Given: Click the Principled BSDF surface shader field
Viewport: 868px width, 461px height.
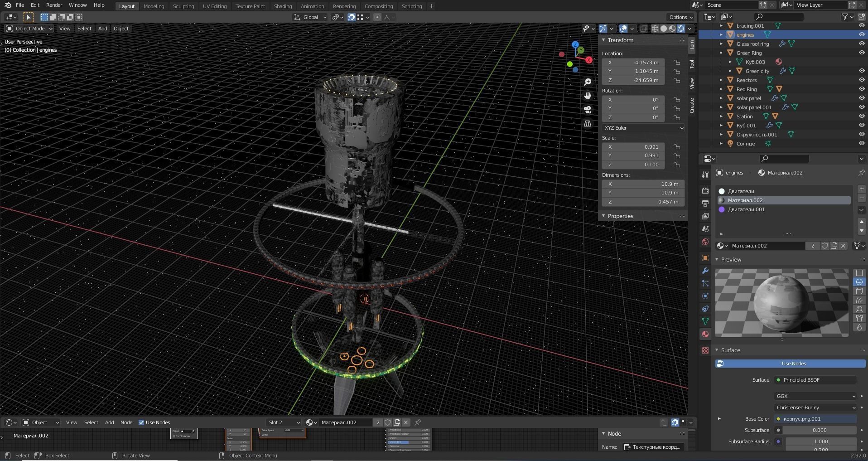Looking at the screenshot, I should 815,380.
